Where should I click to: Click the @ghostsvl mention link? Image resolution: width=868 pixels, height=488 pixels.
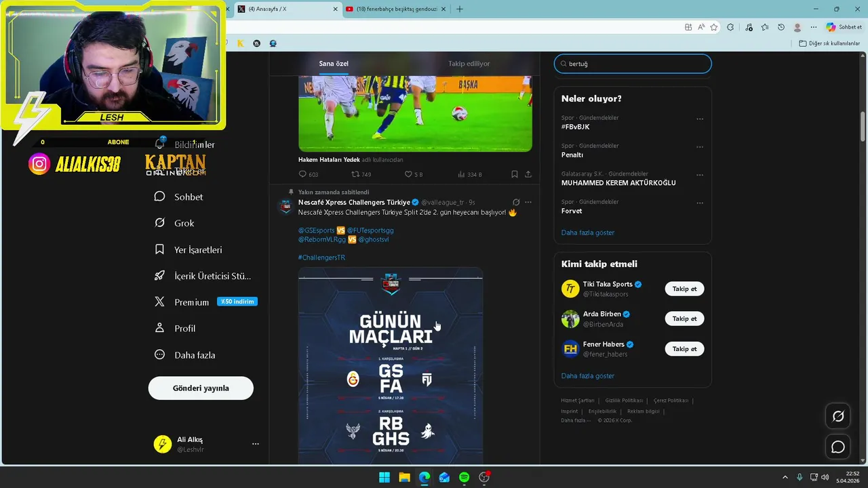click(374, 239)
